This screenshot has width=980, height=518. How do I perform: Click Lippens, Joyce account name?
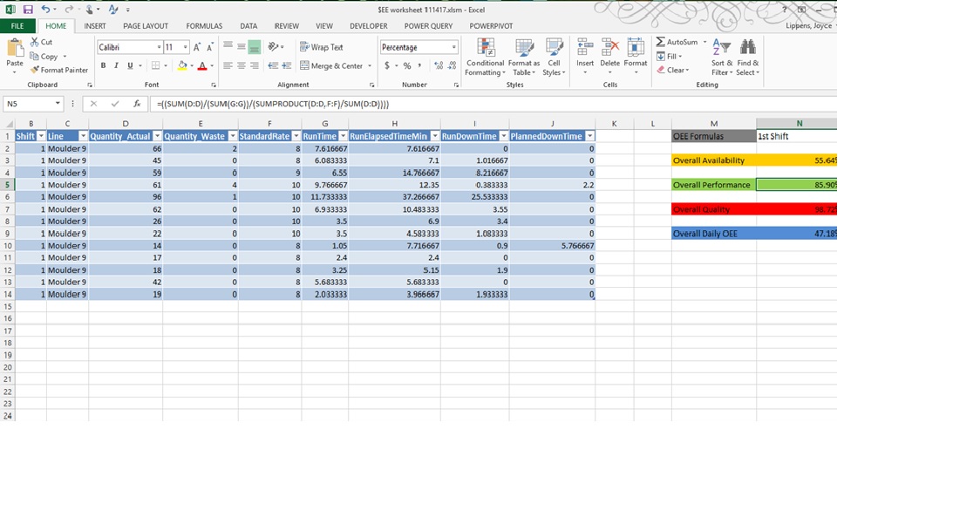809,26
